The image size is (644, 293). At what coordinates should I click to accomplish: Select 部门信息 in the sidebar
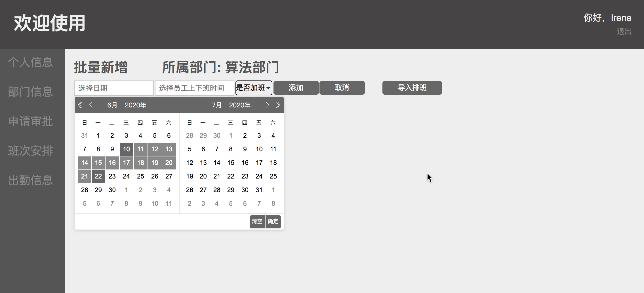pyautogui.click(x=30, y=92)
